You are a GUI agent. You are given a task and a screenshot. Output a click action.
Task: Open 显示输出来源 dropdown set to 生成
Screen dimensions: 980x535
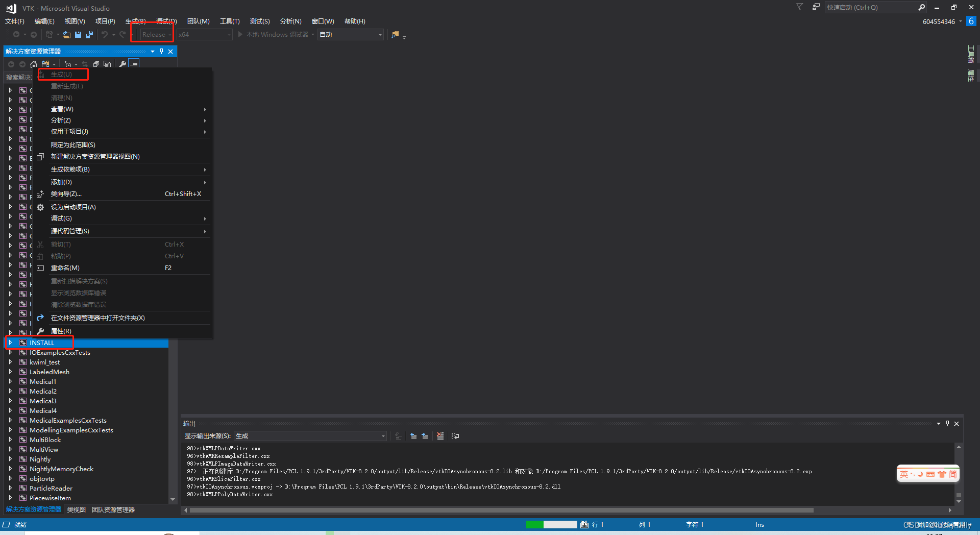310,436
